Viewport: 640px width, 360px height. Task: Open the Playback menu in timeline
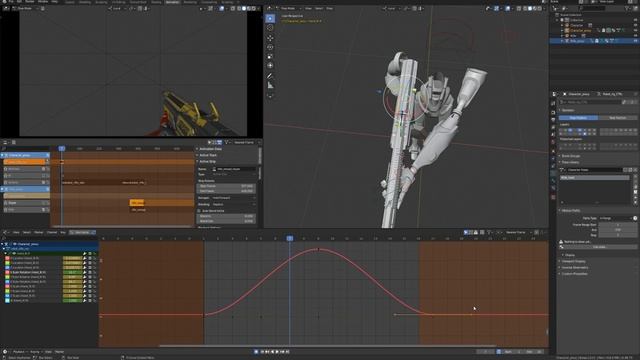tap(19, 351)
